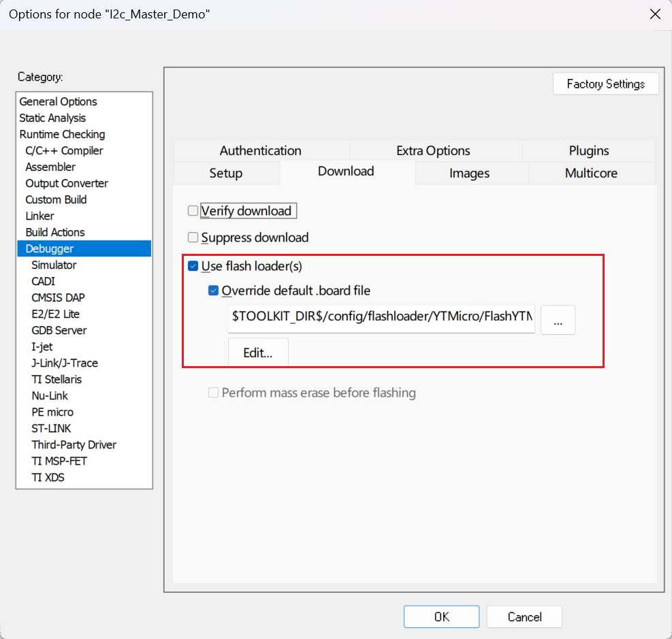This screenshot has height=639, width=672.
Task: Disable Override default .board file
Action: coord(214,291)
